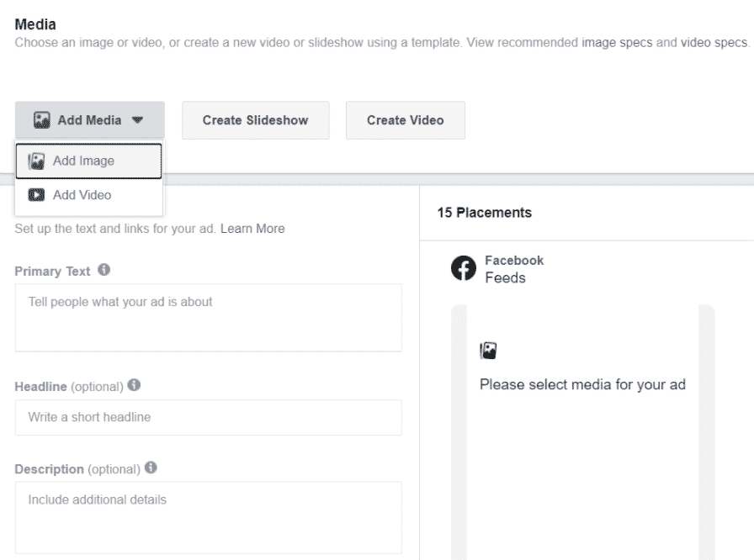Viewport: 754px width, 560px height.
Task: Focus the Primary Text input box
Action: point(208,318)
